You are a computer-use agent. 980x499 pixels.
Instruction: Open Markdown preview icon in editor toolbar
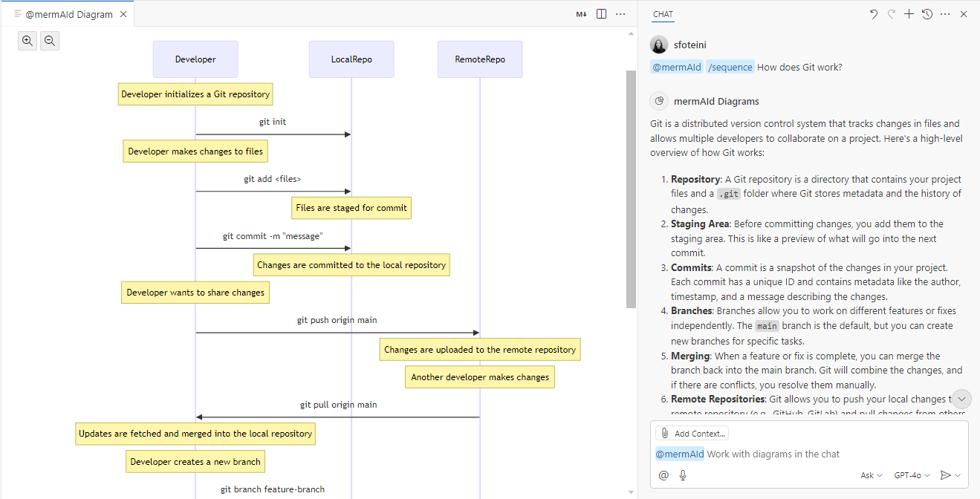(x=581, y=14)
